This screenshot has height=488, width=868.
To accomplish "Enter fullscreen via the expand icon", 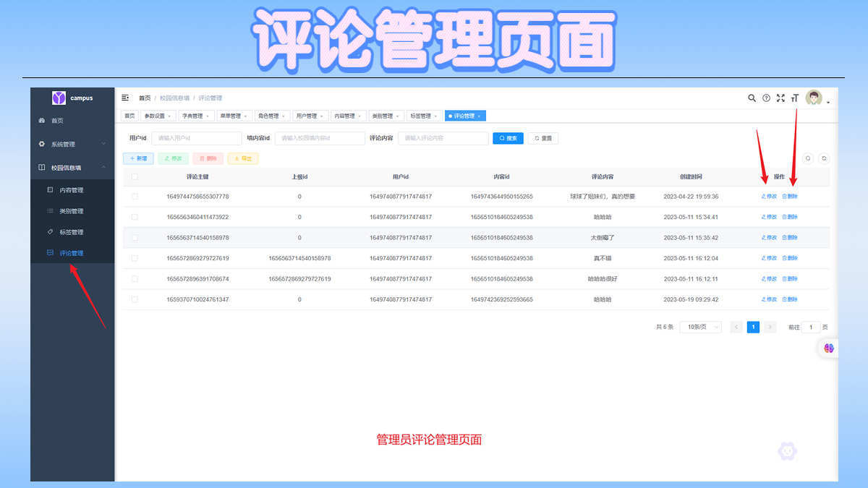I will pos(780,98).
